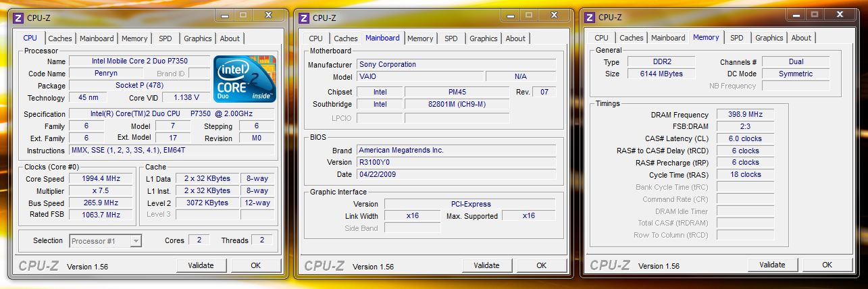Click BIOS Version value R3100Y0
This screenshot has width=868, height=289.
click(x=456, y=162)
